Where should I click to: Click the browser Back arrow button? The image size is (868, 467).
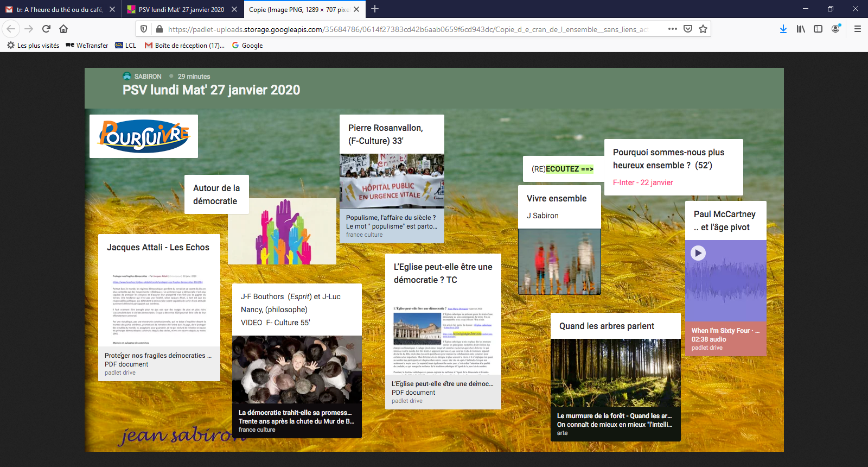(x=11, y=29)
